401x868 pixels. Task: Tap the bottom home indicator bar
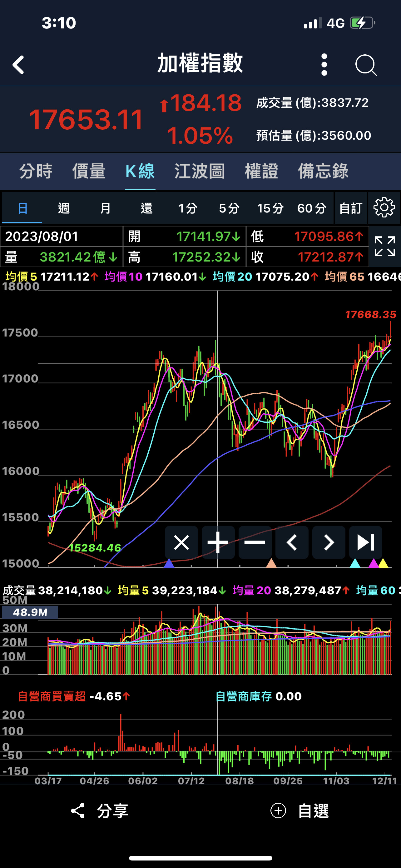[x=200, y=858]
